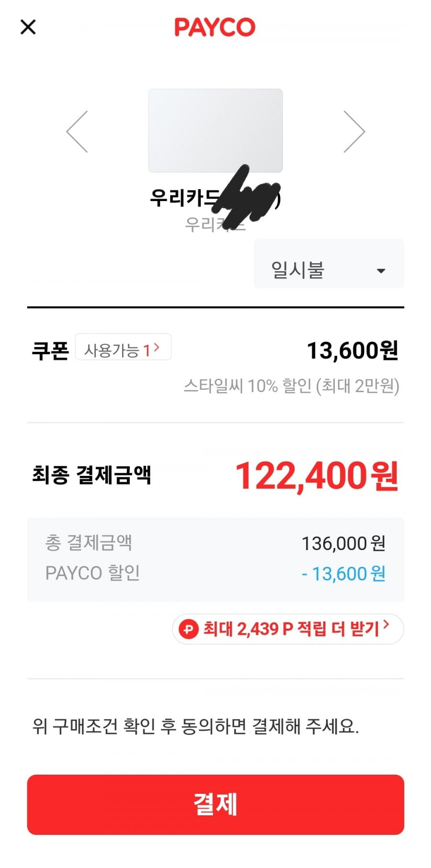Click the 13,600원 coupon discount amount
The image size is (431, 868).
point(352,350)
